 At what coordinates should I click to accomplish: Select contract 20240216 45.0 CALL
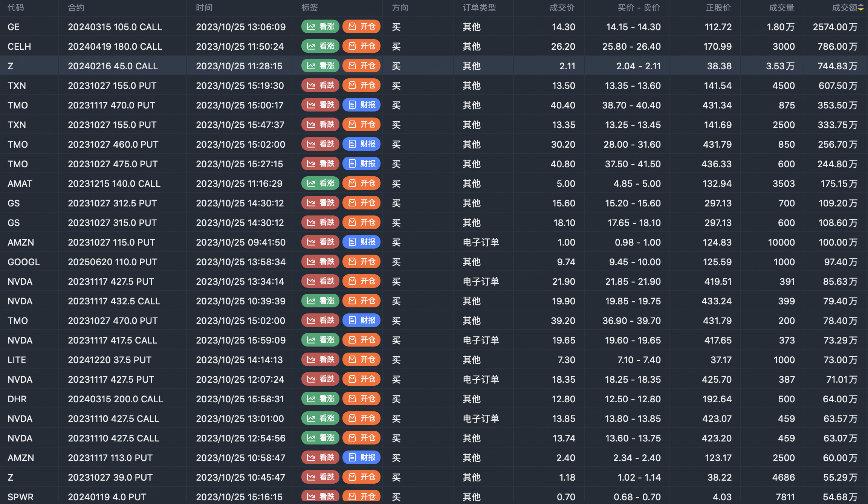coord(113,66)
